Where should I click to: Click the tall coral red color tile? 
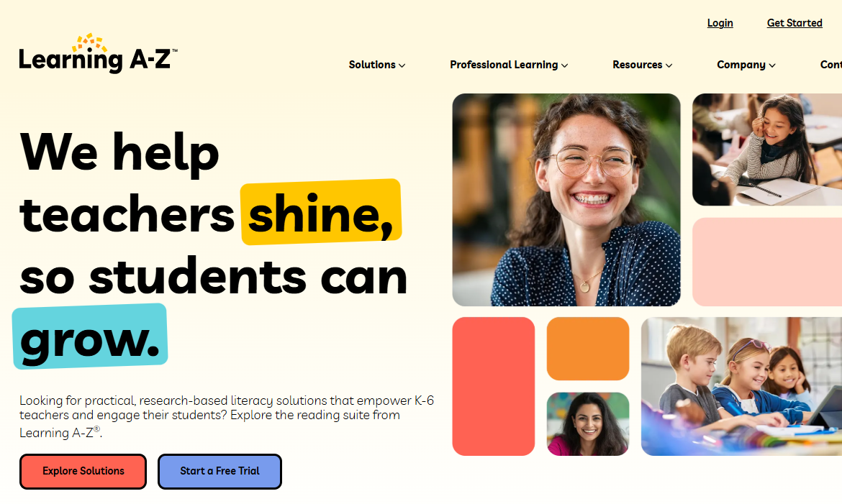coord(494,387)
